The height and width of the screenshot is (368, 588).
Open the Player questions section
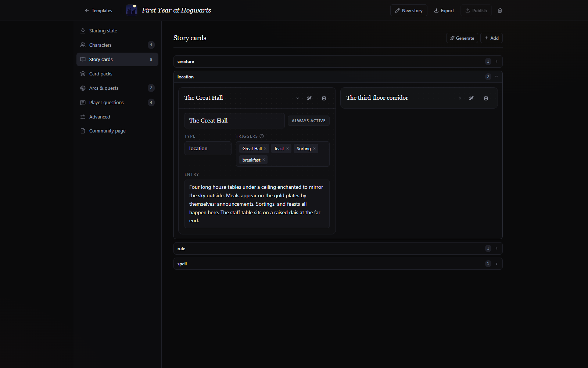point(117,102)
